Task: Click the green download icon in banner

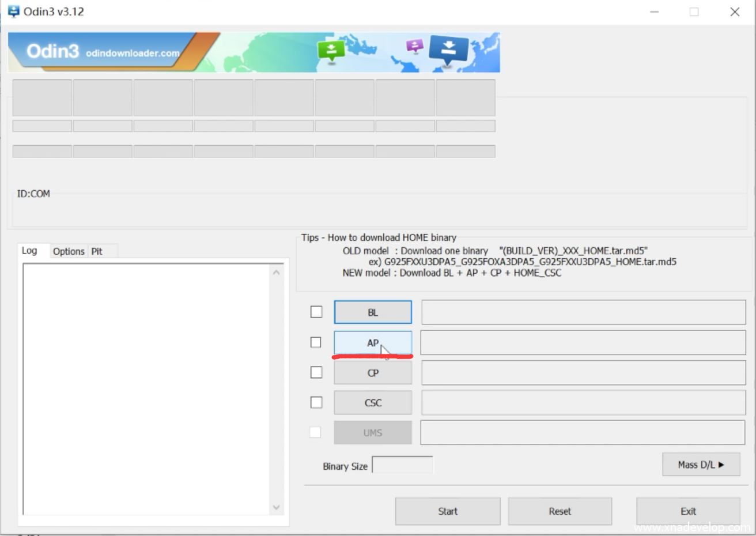Action: coord(331,50)
